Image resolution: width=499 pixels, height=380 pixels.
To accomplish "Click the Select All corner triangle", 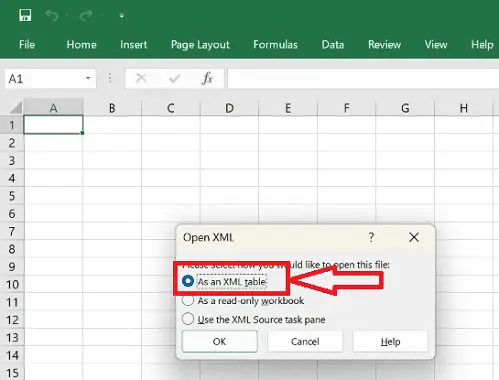I will [15, 107].
